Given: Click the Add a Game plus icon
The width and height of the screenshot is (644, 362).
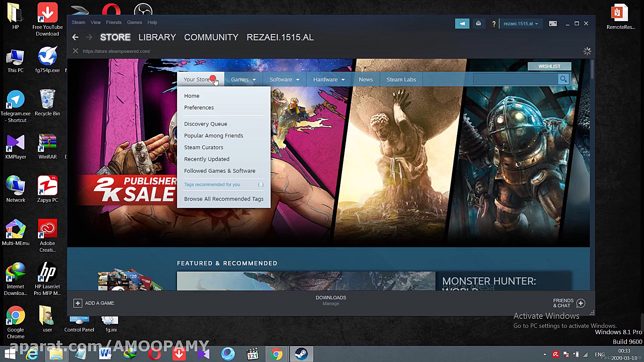Looking at the screenshot, I should [x=77, y=303].
